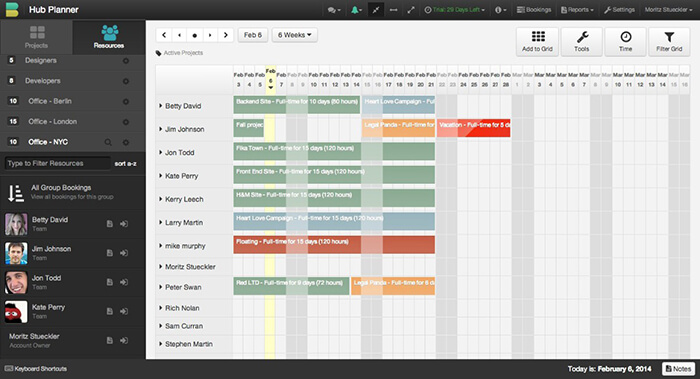
Task: Expand the mike murphy row
Action: coord(160,246)
